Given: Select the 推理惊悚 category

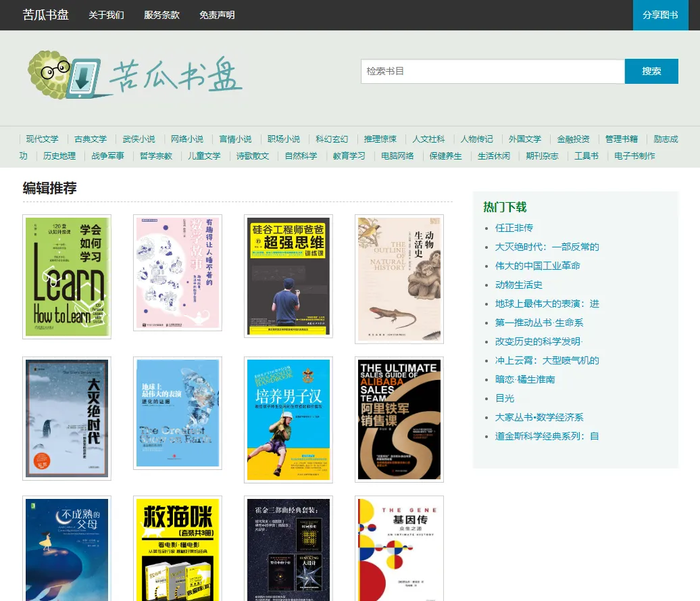Looking at the screenshot, I should (380, 139).
